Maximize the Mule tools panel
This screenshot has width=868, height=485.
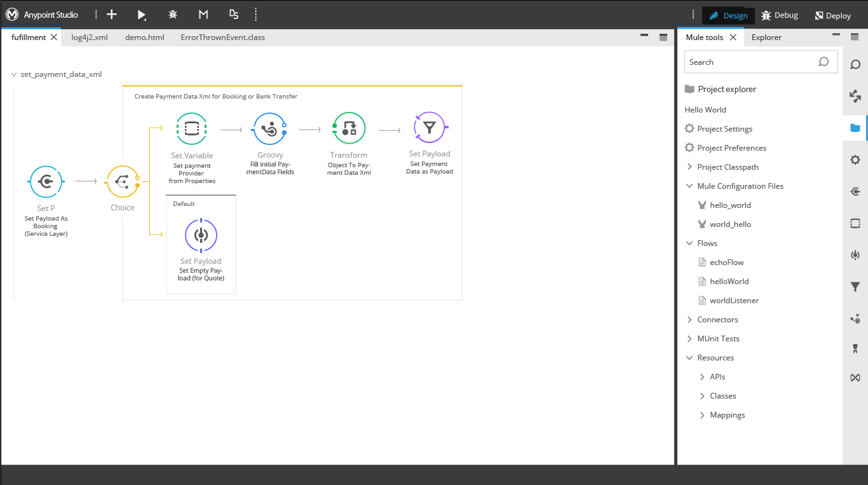pos(855,37)
